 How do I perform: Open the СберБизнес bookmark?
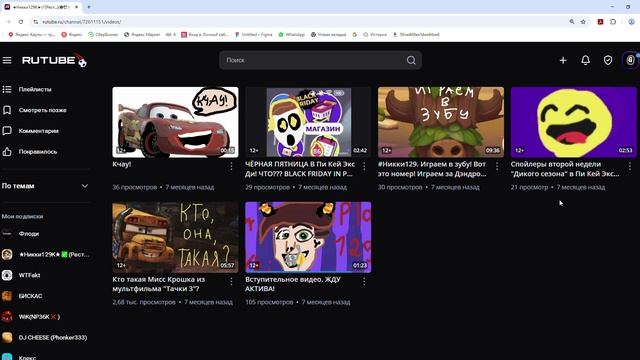(103, 35)
